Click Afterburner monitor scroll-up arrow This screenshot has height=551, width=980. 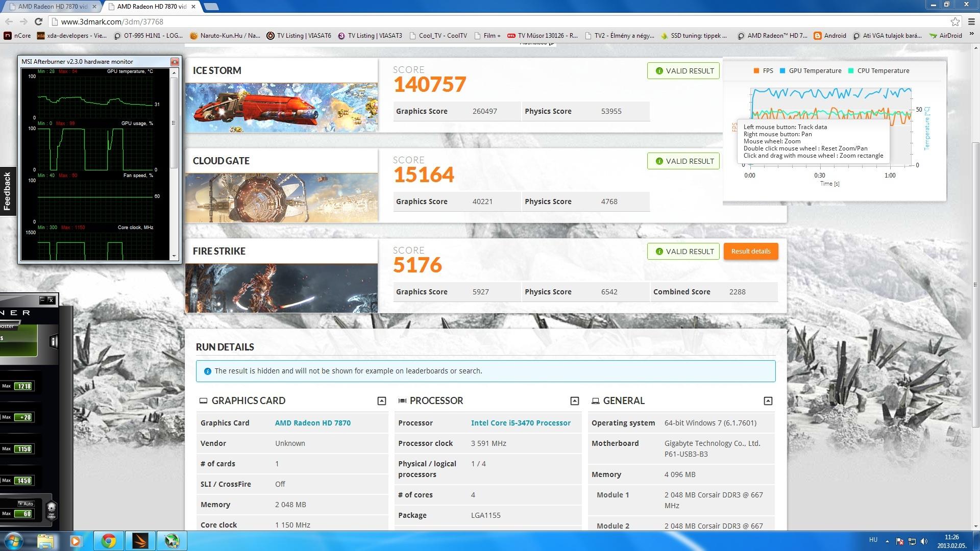(174, 72)
